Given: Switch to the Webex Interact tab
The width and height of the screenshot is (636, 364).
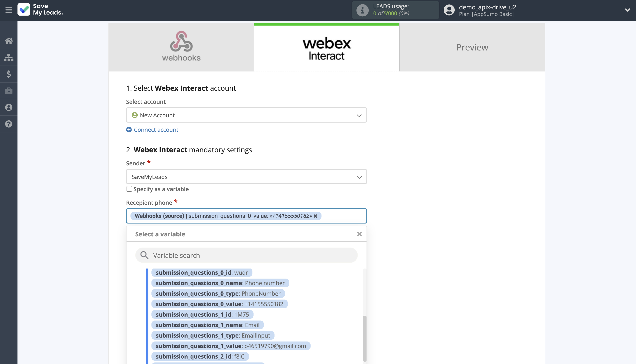Looking at the screenshot, I should pyautogui.click(x=327, y=47).
